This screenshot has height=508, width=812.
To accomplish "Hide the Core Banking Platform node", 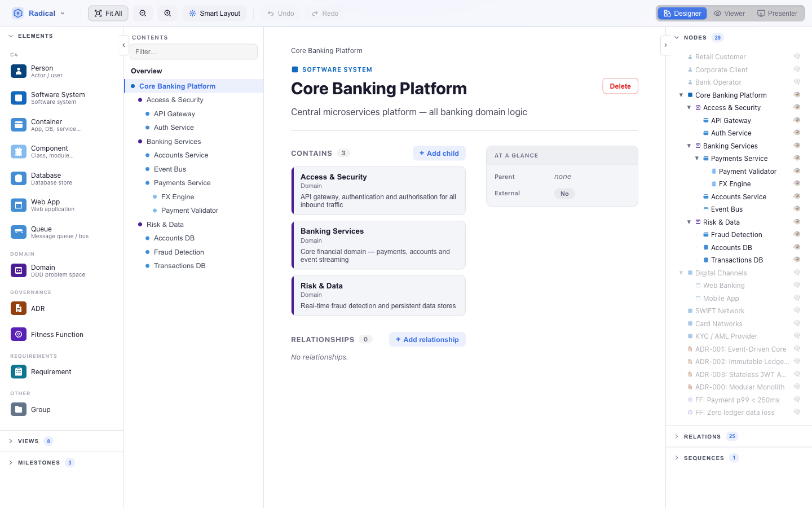I will 797,95.
